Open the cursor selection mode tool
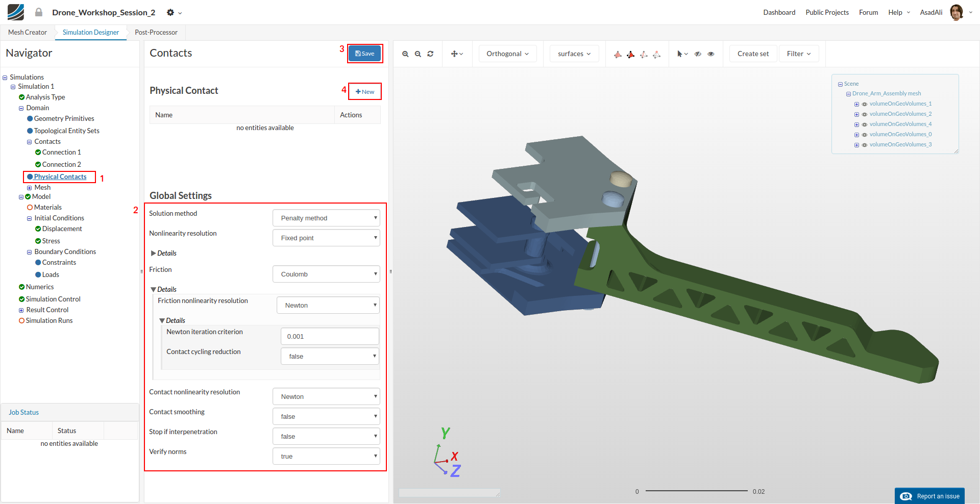The image size is (980, 504). [x=682, y=54]
